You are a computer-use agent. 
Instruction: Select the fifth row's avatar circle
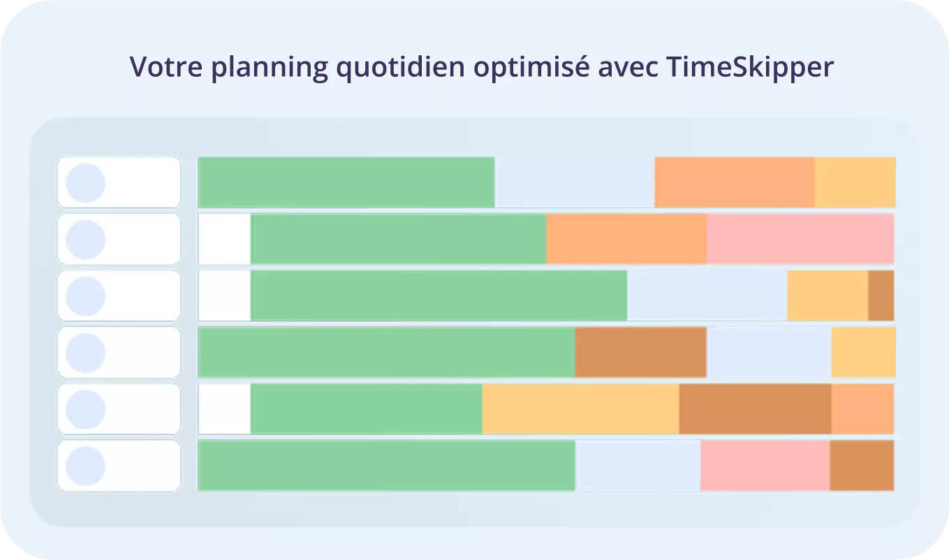[x=85, y=409]
